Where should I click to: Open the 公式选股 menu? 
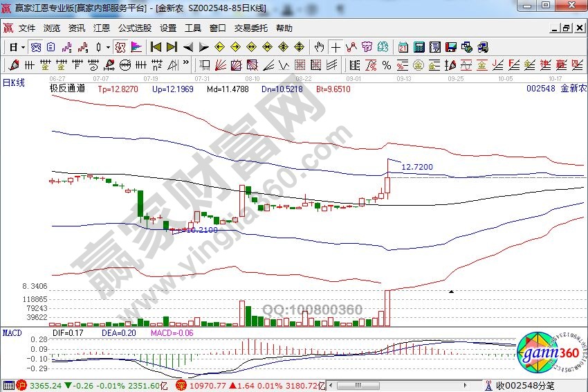tap(135, 28)
